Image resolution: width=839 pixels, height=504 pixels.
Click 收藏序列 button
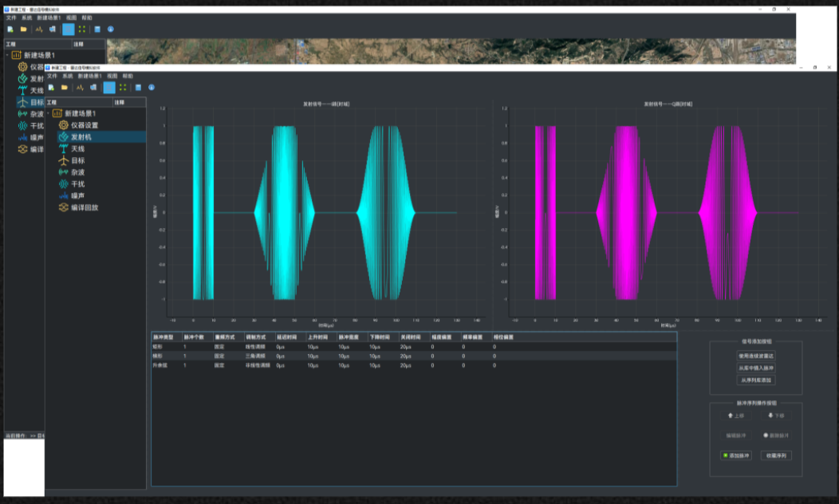click(776, 456)
